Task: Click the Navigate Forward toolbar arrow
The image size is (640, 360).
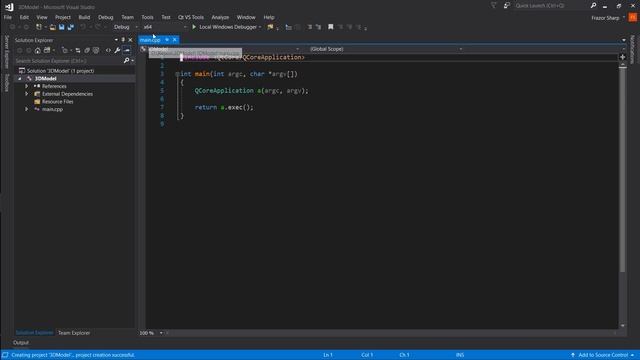Action: [x=26, y=27]
